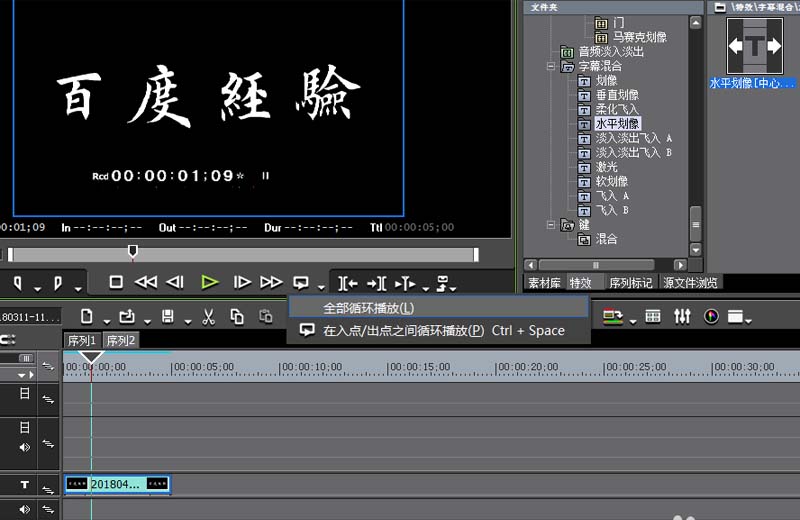The image size is (800, 520).
Task: Toggle sync-lock on the T title track
Action: tap(48, 490)
